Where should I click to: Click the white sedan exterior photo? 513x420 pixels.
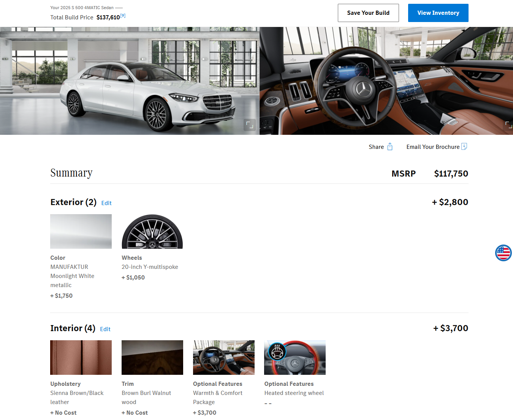(129, 81)
